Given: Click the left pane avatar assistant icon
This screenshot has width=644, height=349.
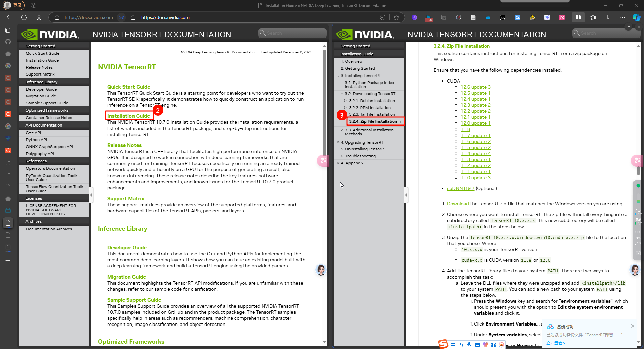Looking at the screenshot, I should [x=321, y=270].
